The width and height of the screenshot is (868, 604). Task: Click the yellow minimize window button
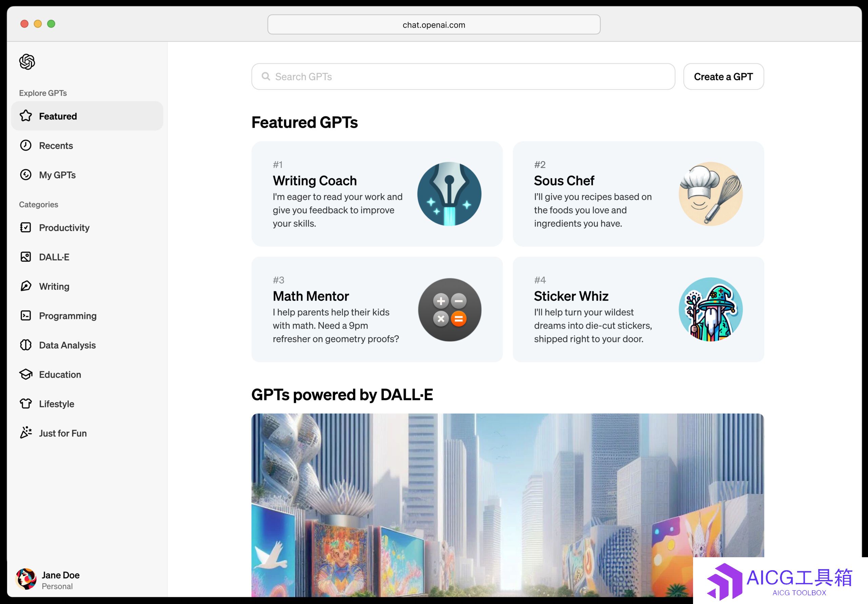(38, 24)
